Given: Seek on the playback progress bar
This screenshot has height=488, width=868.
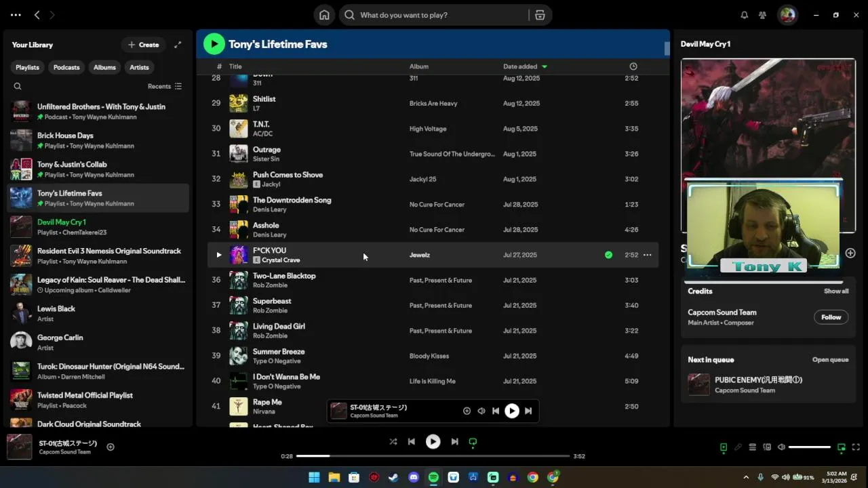Looking at the screenshot, I should [x=433, y=456].
